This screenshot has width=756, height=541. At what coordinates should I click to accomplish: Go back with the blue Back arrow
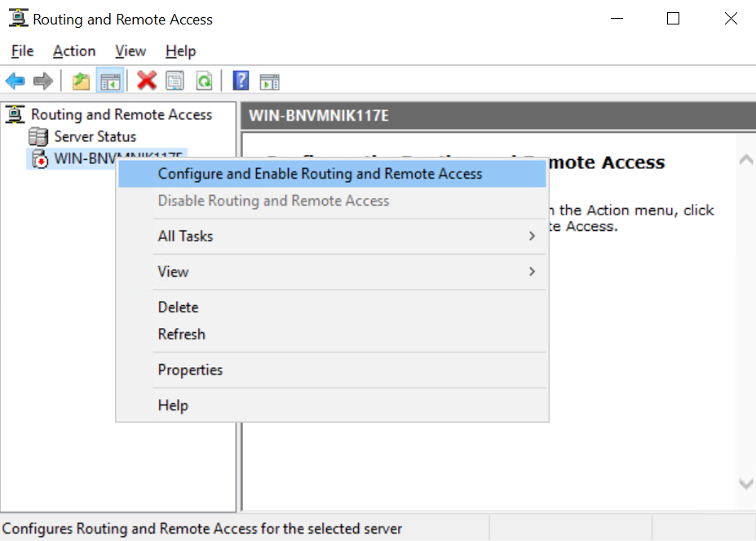(15, 81)
